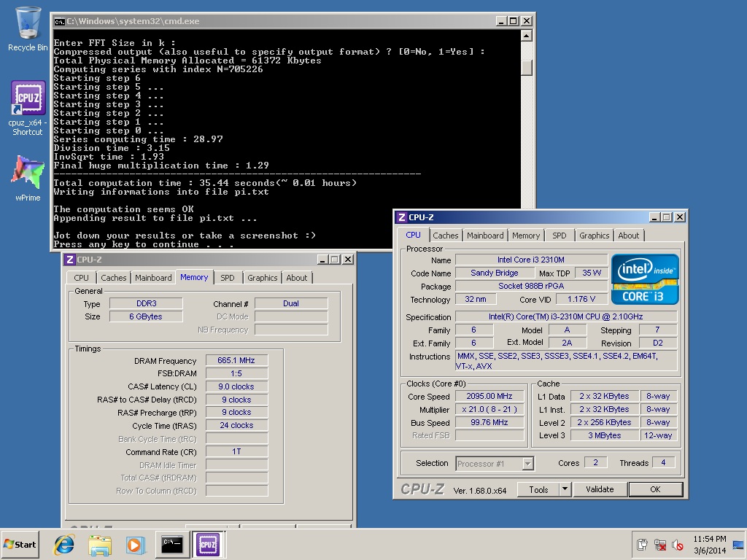This screenshot has width=747, height=560.
Task: Expand the Tools dropdown arrow
Action: [x=565, y=489]
